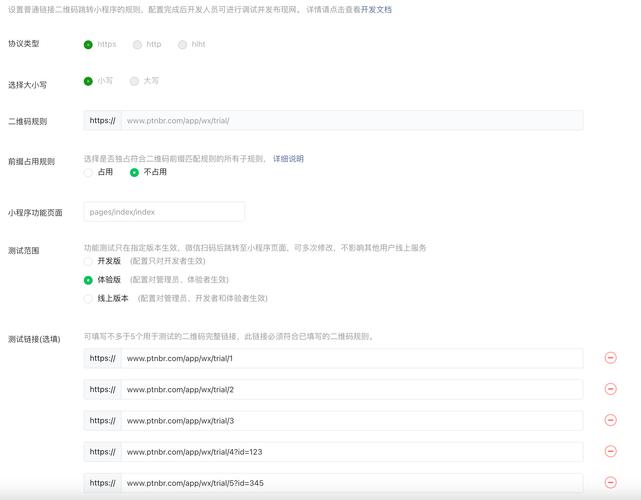The height and width of the screenshot is (500, 641).
Task: Click the 协议类型 label
Action: pos(24,43)
